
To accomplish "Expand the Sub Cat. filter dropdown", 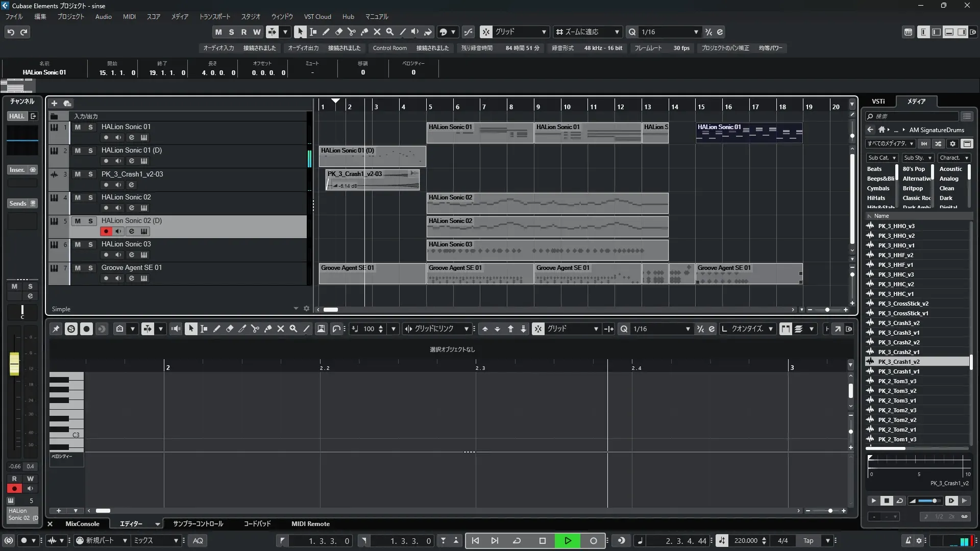I will 881,158.
